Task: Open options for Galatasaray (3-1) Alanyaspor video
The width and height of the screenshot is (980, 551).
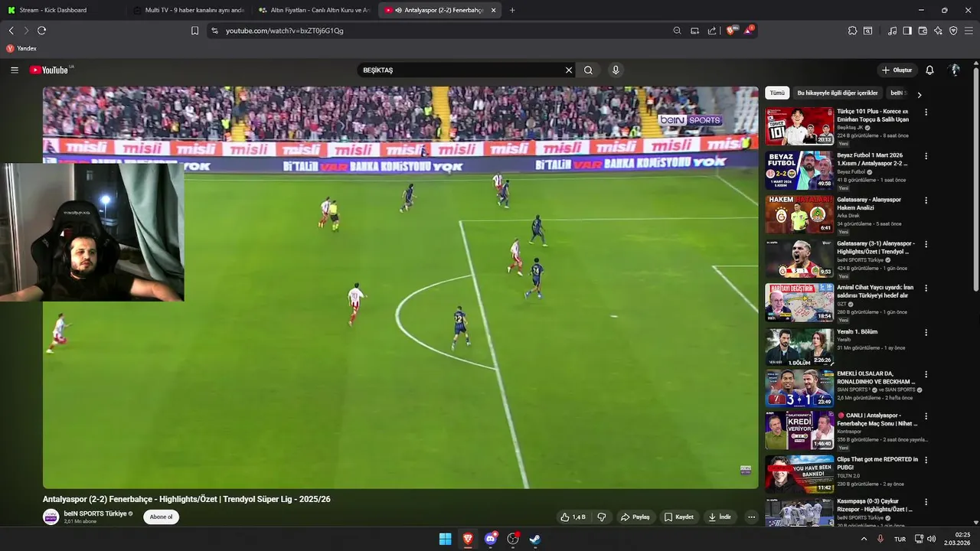Action: pos(926,244)
